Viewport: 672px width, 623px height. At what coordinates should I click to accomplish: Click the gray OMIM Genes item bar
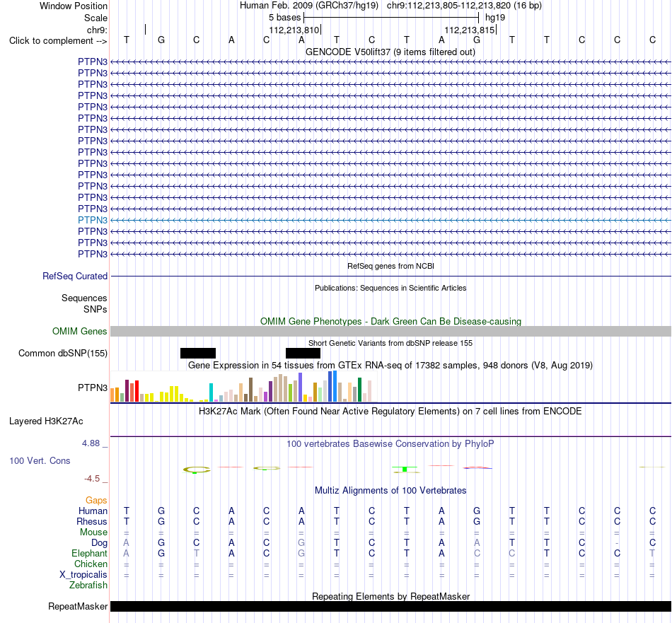coord(390,331)
